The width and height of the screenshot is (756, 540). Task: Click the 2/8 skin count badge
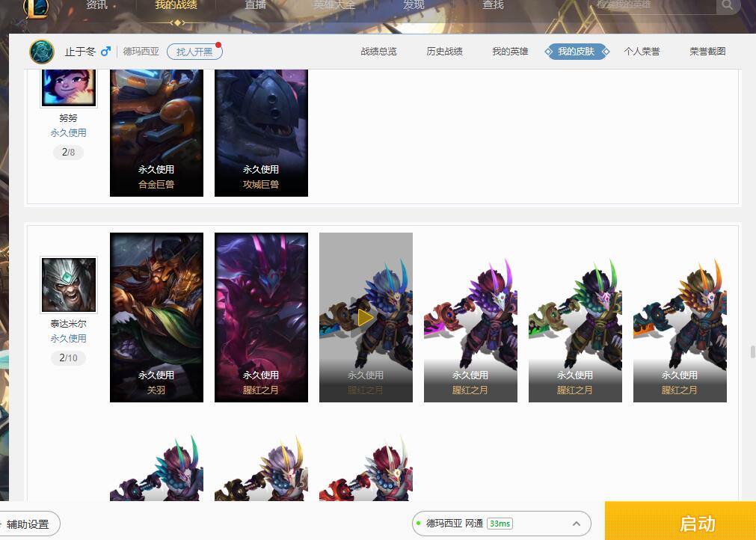(69, 153)
